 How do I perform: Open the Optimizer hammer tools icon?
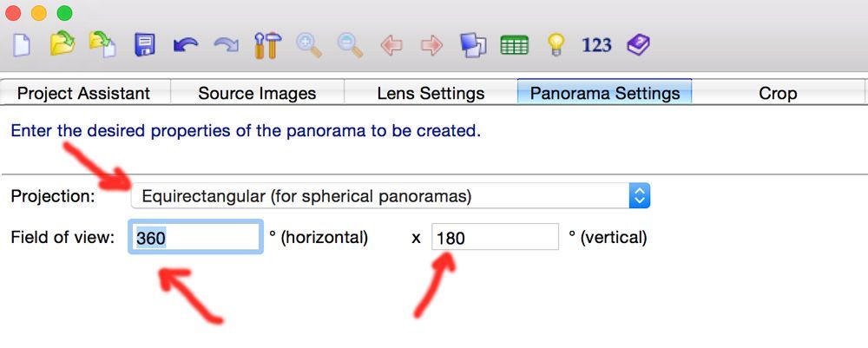pyautogui.click(x=267, y=45)
